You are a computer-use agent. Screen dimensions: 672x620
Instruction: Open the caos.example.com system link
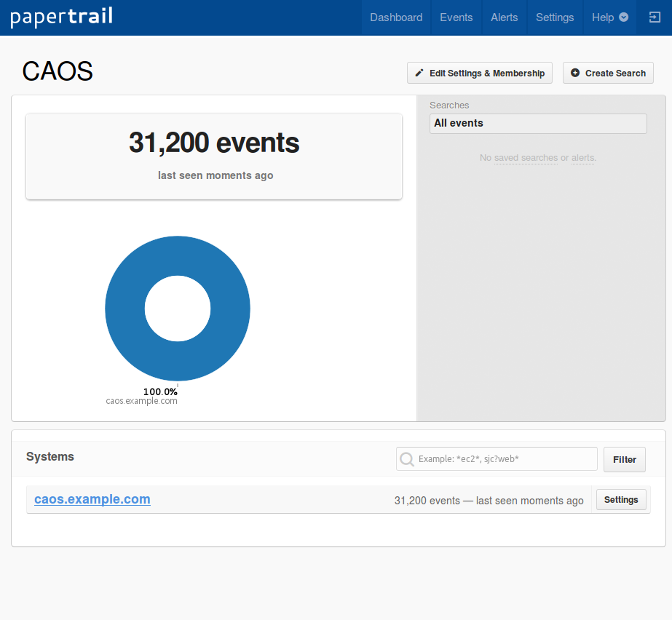tap(92, 499)
